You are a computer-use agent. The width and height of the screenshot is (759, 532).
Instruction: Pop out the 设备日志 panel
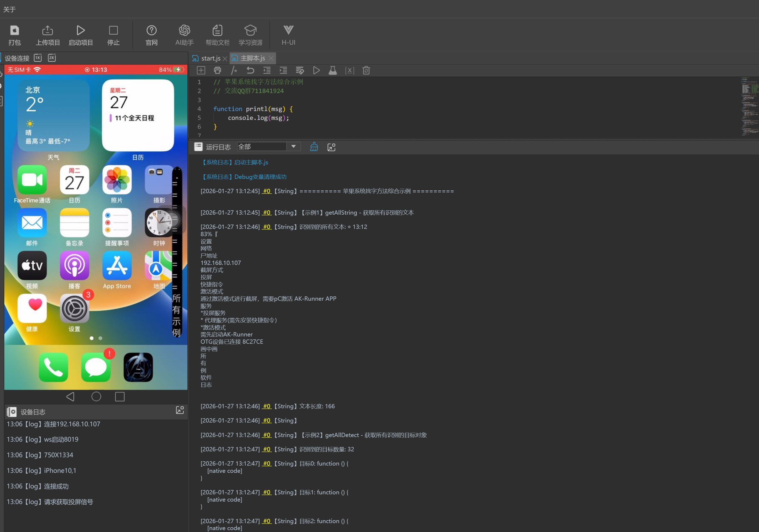click(x=179, y=410)
